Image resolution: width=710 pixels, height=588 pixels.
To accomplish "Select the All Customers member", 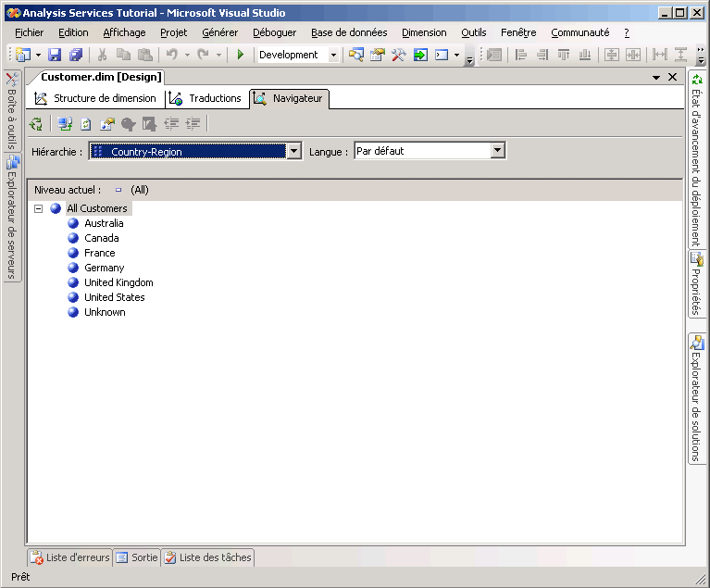I will (x=97, y=208).
